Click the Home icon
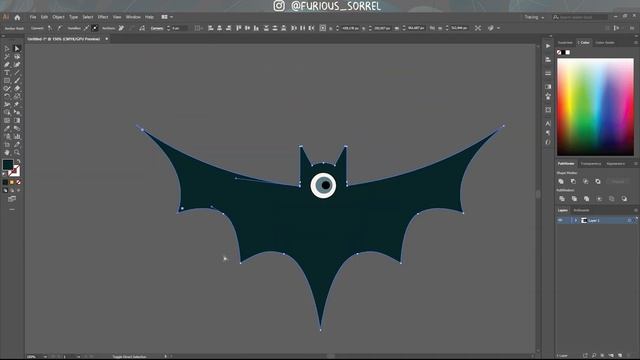The height and width of the screenshot is (360, 640). 17,17
